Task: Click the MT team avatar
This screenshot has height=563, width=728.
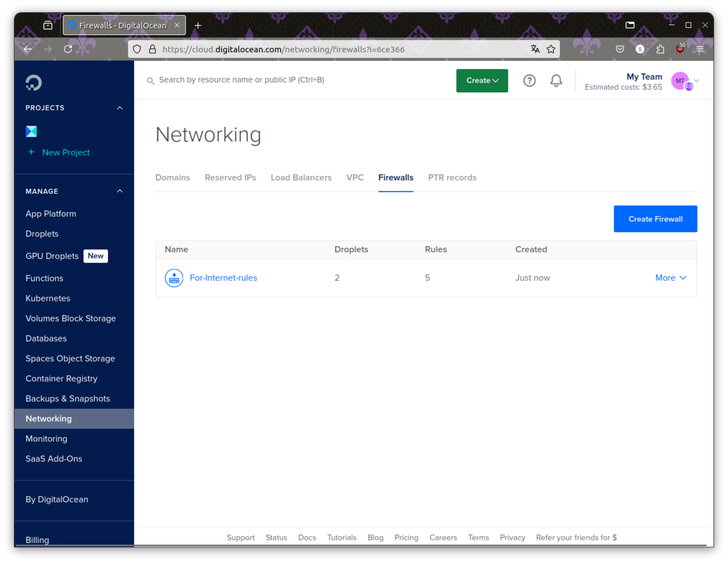Action: point(681,81)
